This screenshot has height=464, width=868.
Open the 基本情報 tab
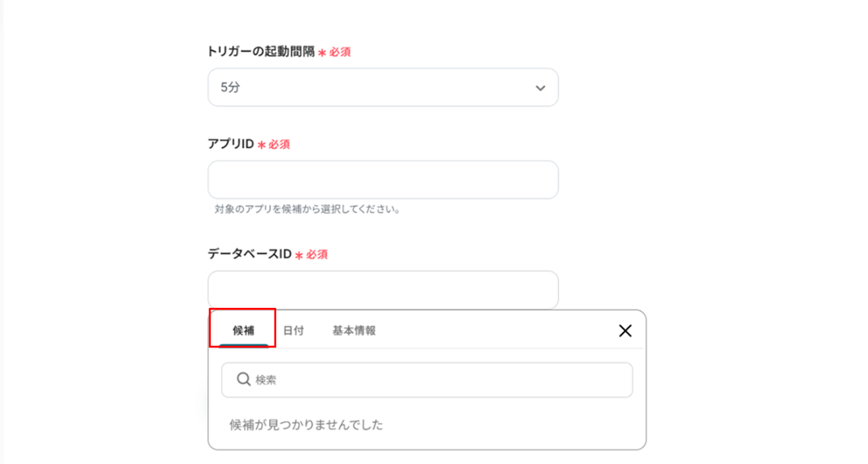354,330
